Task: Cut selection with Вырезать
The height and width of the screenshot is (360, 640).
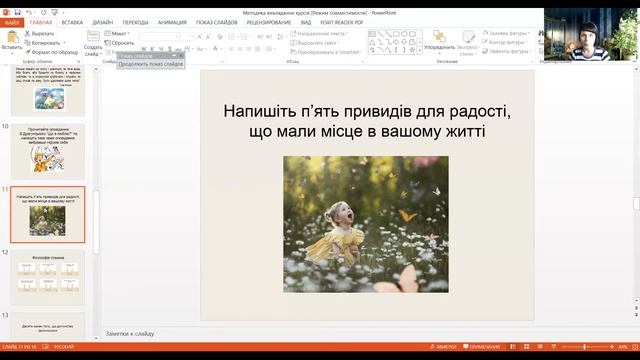Action: click(x=39, y=33)
